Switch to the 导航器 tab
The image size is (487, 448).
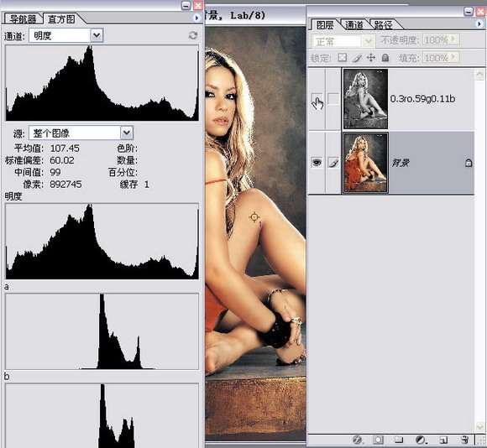[x=23, y=19]
